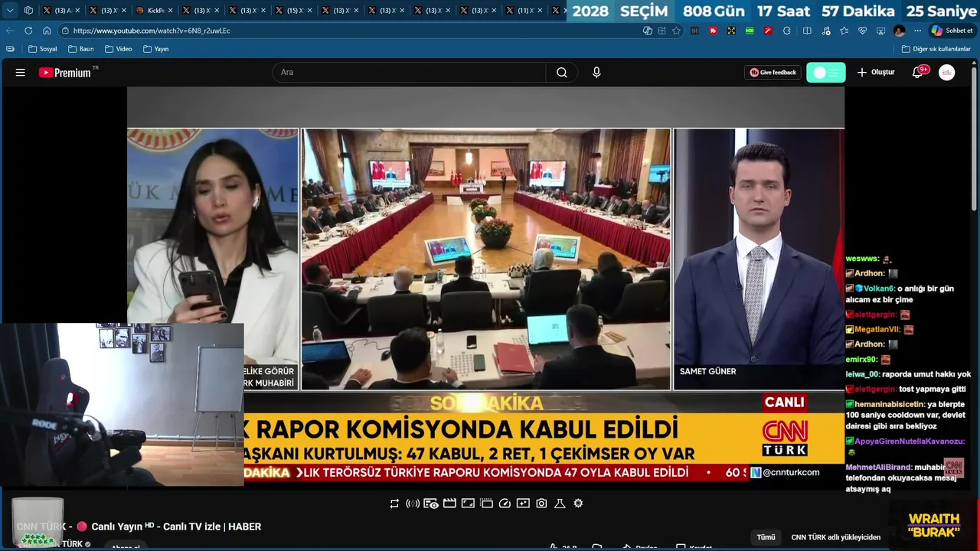Click the browser address bar URL

[152, 31]
